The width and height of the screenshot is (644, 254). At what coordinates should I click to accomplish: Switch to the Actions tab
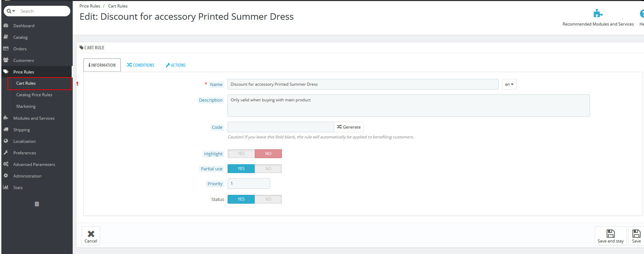pos(176,65)
